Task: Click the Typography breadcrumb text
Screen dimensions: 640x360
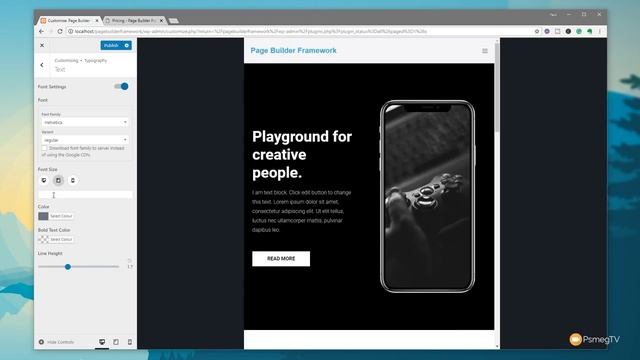Action: [x=96, y=60]
